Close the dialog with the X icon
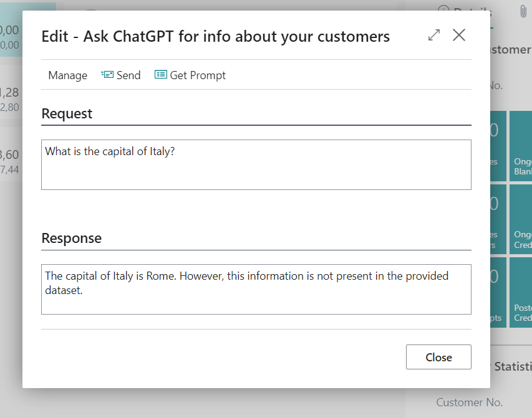The height and width of the screenshot is (418, 532). pos(458,35)
